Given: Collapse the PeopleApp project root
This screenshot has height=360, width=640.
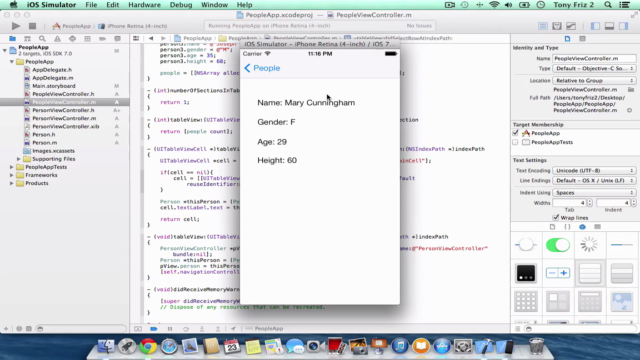Looking at the screenshot, I should click(x=5, y=50).
